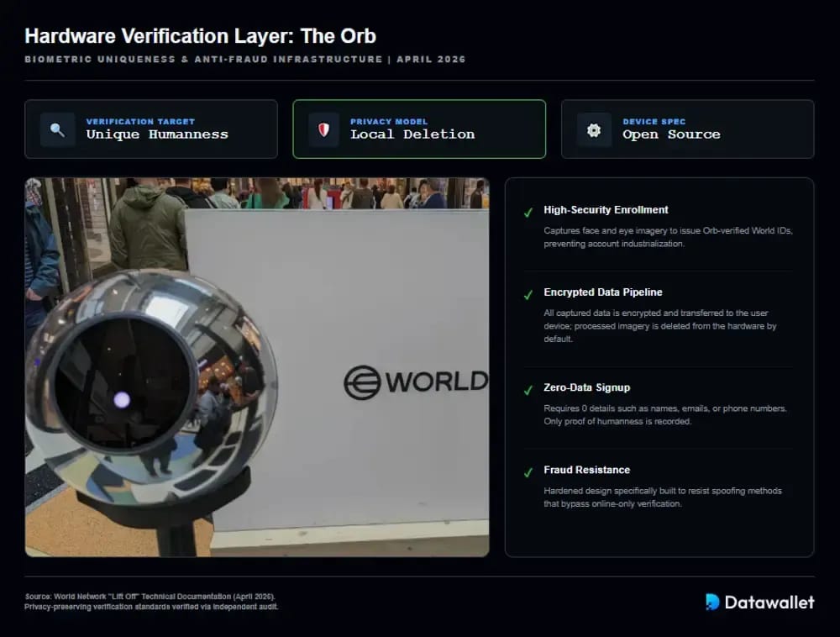Select the Verification Target Unique Humanness card
Image resolution: width=840 pixels, height=637 pixels.
151,129
